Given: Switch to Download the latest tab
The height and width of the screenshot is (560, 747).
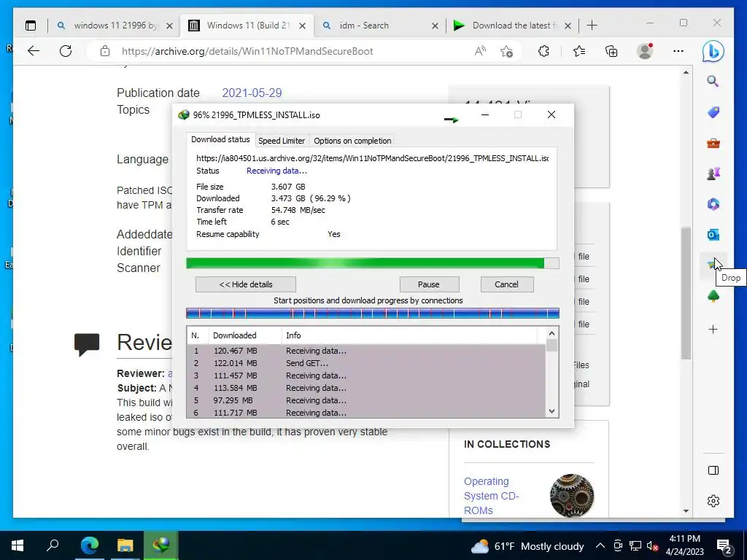Looking at the screenshot, I should pyautogui.click(x=514, y=26).
